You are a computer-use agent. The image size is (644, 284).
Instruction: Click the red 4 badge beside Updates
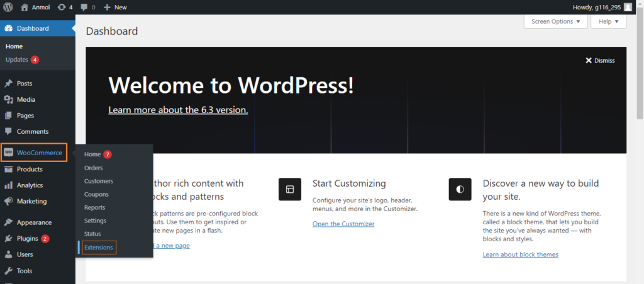(35, 60)
